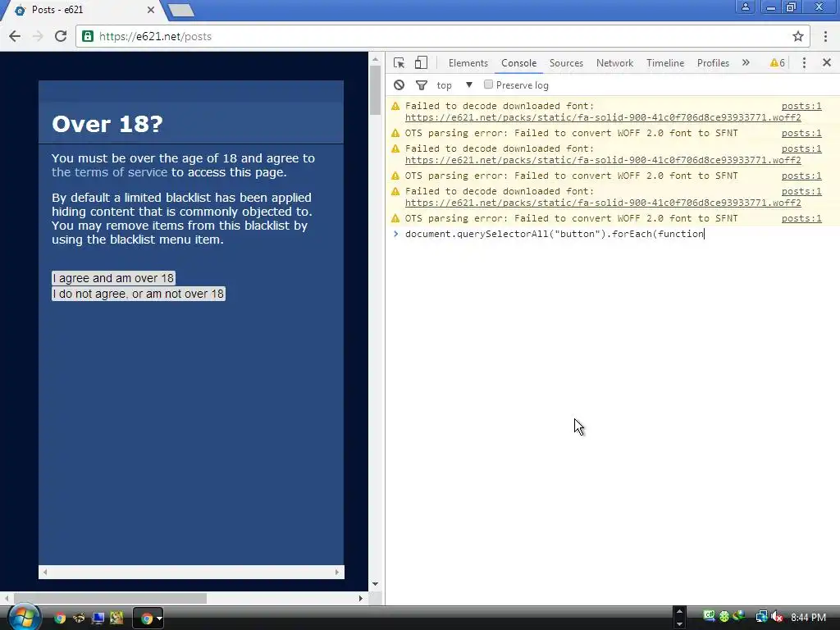Switch to the Profiles tab
840x630 pixels.
713,62
